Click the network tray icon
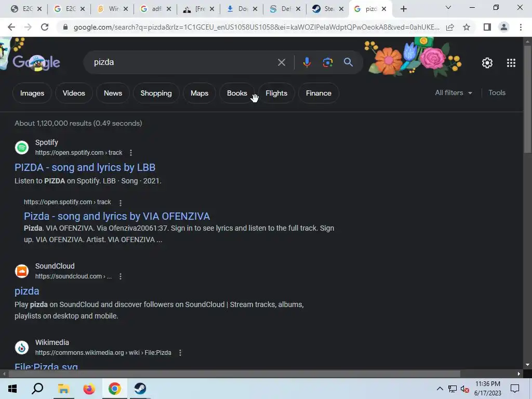 tap(453, 389)
